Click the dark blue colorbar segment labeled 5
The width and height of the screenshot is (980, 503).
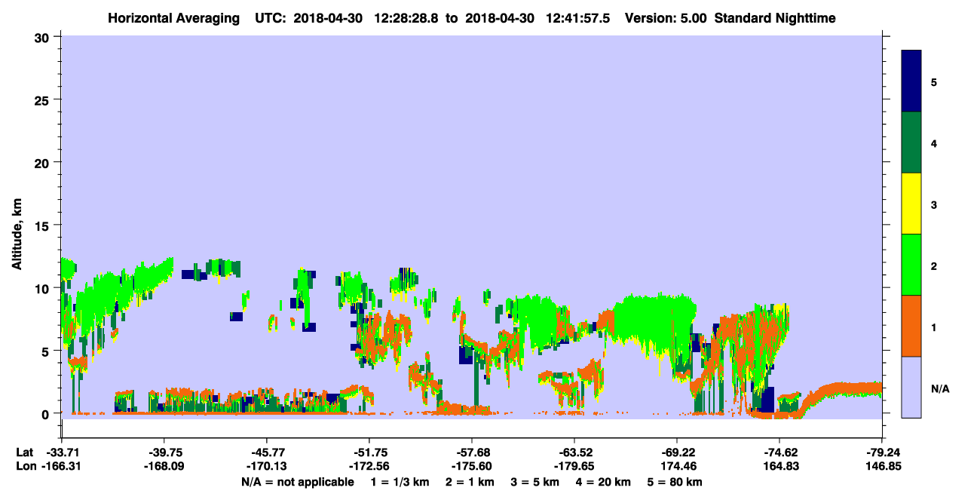(x=911, y=81)
